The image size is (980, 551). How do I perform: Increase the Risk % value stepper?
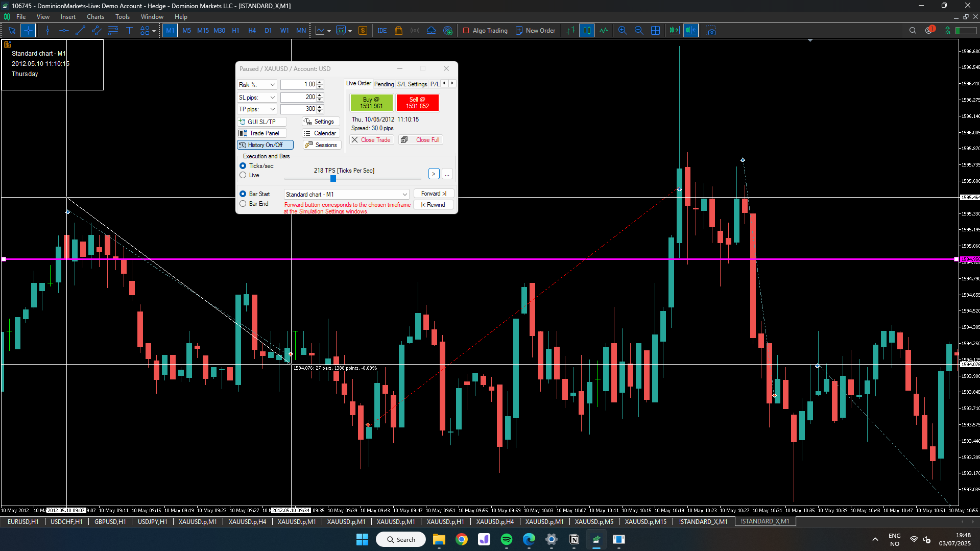320,83
